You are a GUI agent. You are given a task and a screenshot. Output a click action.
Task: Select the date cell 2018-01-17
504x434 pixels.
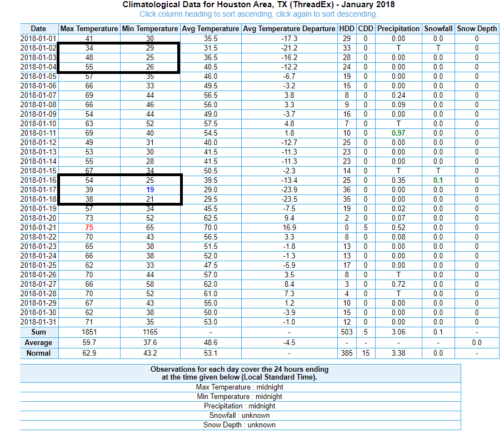[38, 189]
